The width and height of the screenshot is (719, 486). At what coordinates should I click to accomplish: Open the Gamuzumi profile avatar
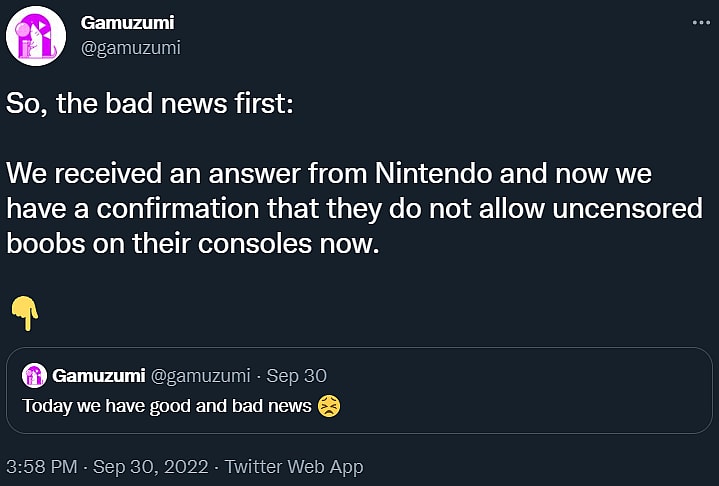[37, 37]
